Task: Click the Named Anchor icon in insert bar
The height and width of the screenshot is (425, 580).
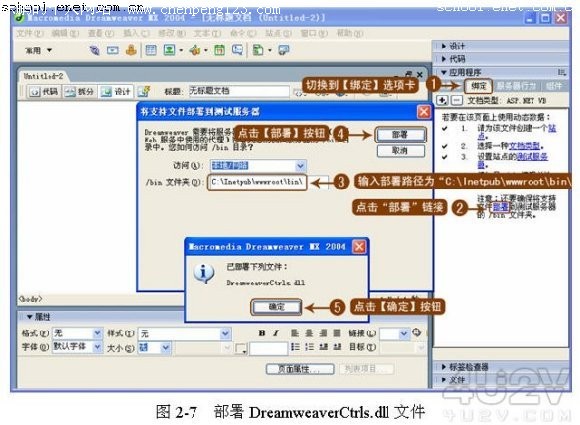Action: [131, 50]
